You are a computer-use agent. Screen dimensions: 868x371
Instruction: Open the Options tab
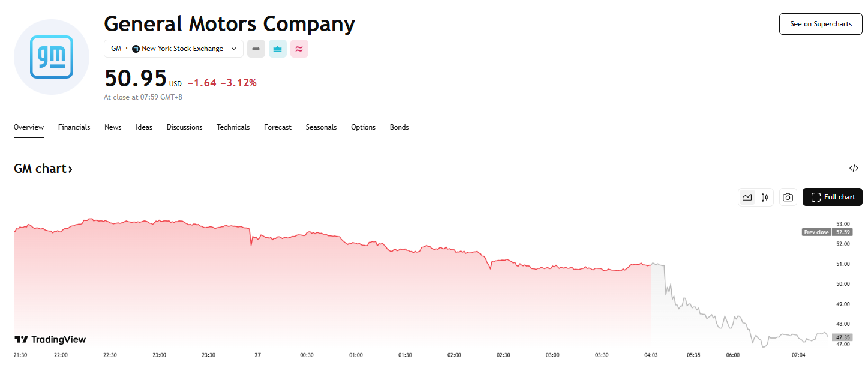coord(363,127)
